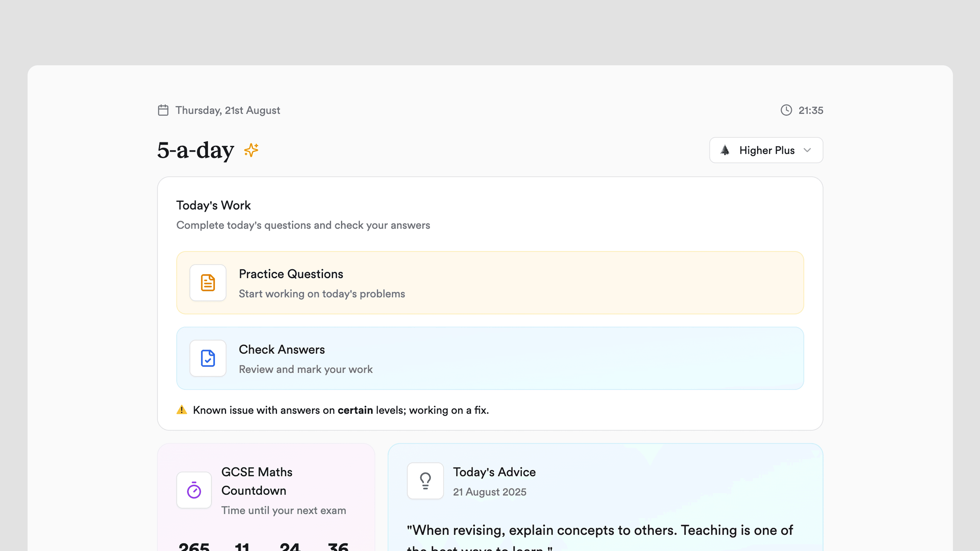This screenshot has height=551, width=980.
Task: Open the Check Answers card
Action: [x=490, y=358]
